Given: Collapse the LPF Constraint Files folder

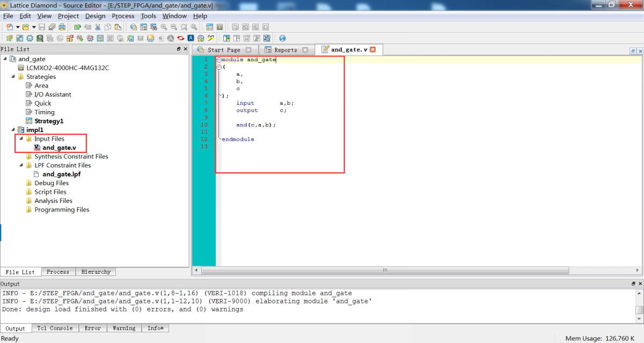Looking at the screenshot, I should [21, 165].
